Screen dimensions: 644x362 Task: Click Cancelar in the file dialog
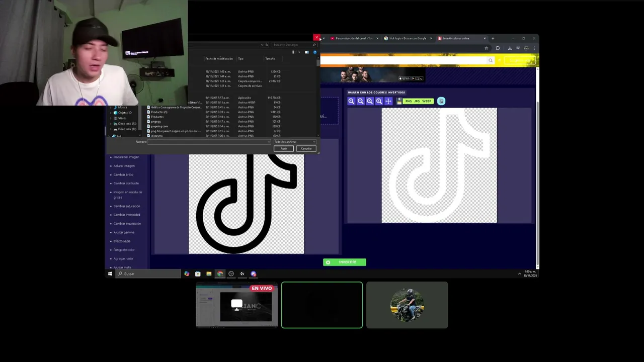(x=306, y=148)
